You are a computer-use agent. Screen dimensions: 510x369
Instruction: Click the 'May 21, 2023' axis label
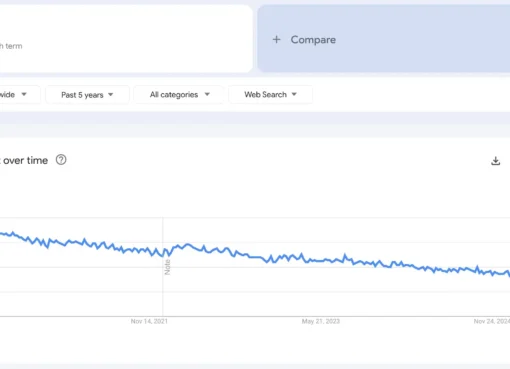click(321, 321)
